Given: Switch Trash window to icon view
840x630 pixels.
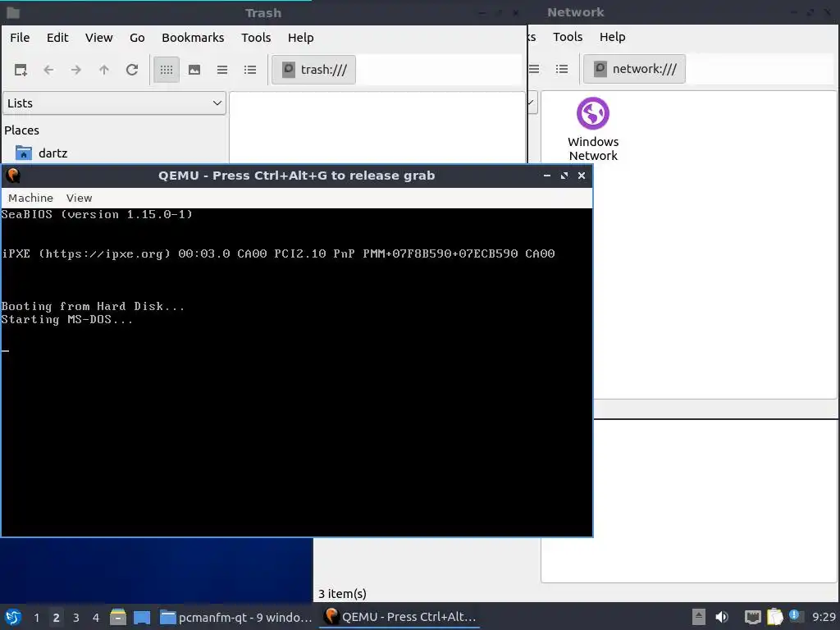Looking at the screenshot, I should point(167,70).
